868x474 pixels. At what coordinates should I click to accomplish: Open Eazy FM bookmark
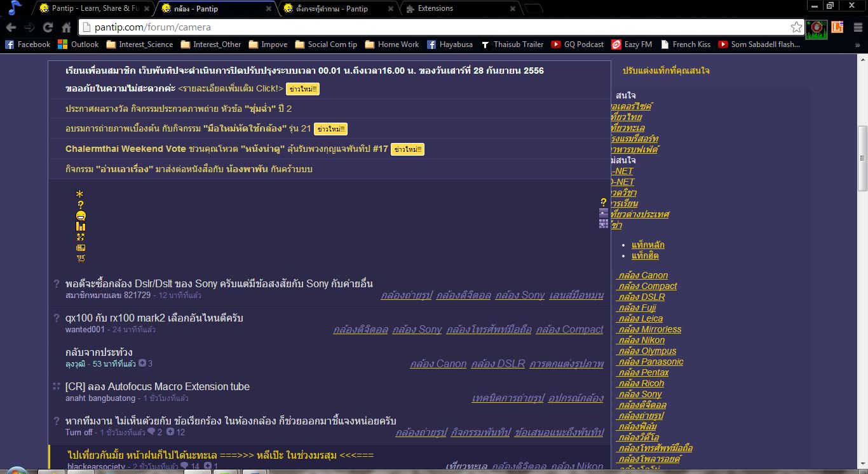pyautogui.click(x=632, y=44)
